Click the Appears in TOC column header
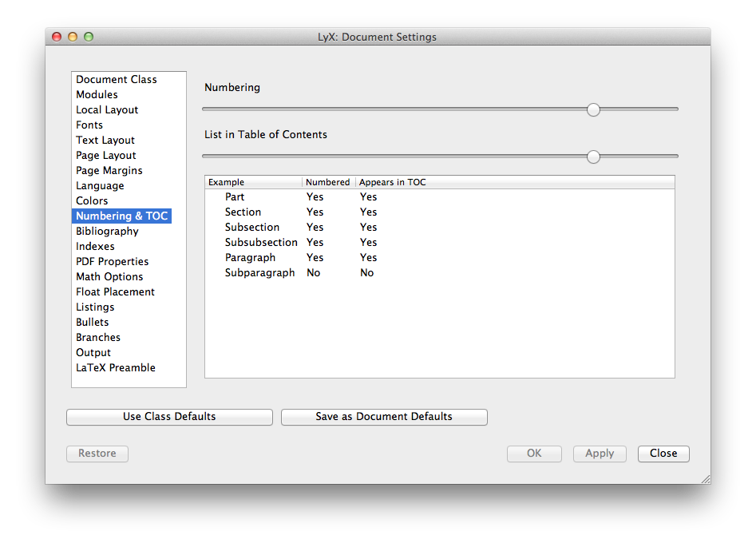The image size is (756, 547). 515,182
